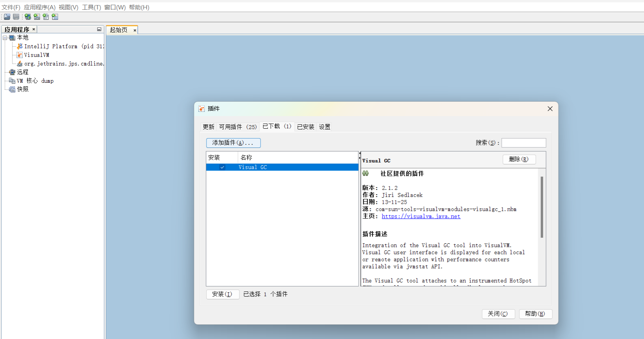Close the 应用程序 panel tab
Viewport: 644px width, 339px height.
(x=34, y=29)
